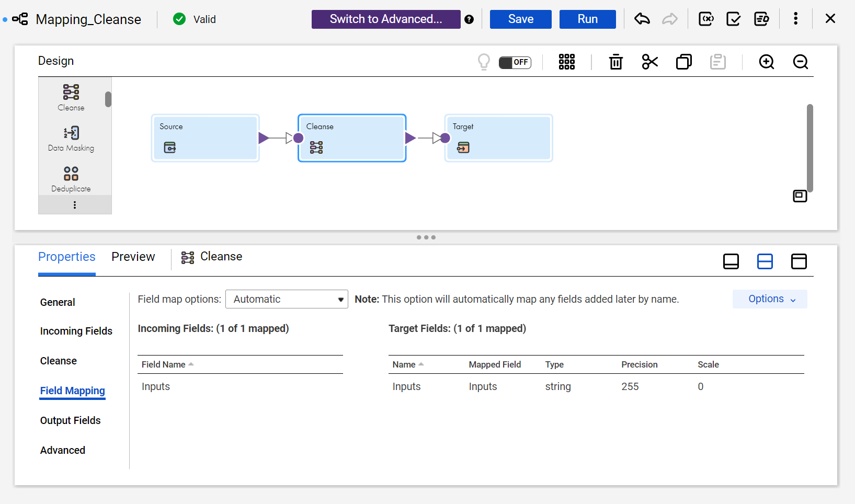Run the mapping

(x=588, y=19)
